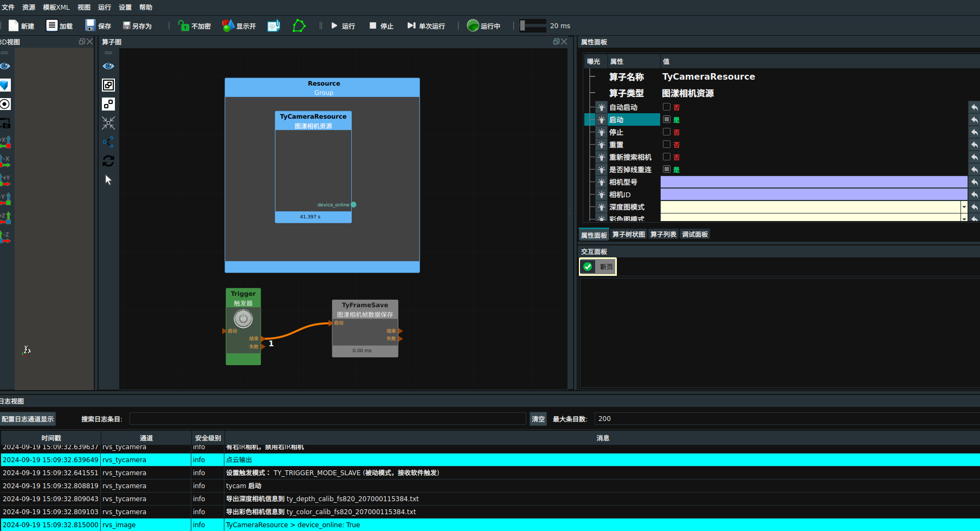This screenshot has width=980, height=531.
Task: Open the 帮助 menu
Action: point(146,7)
